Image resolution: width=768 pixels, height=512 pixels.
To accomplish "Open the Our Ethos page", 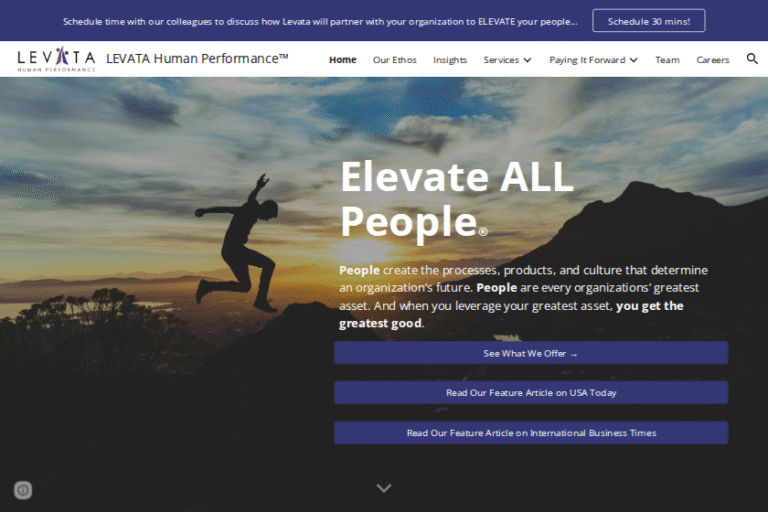I will (x=394, y=60).
